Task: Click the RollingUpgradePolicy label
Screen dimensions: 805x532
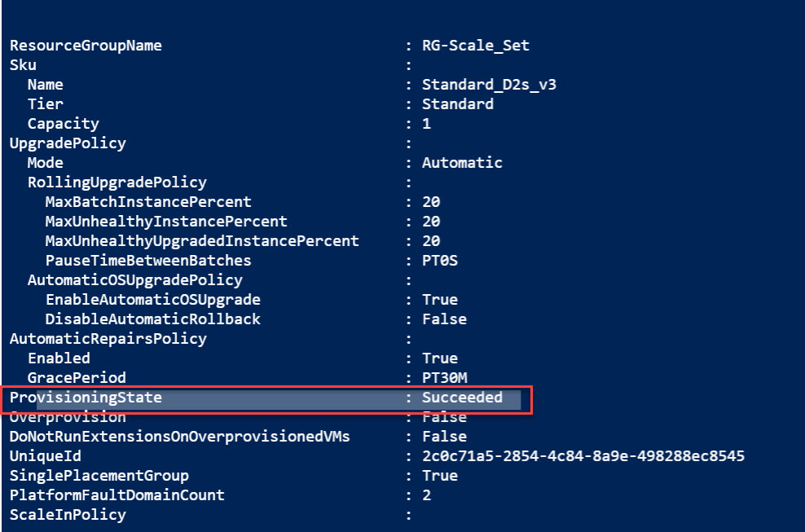Action: [117, 182]
